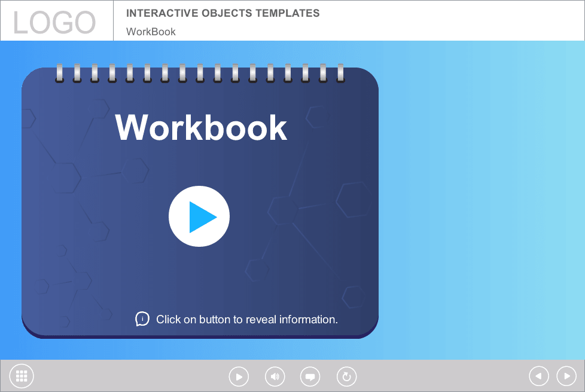Toggle the audio speaker icon
The width and height of the screenshot is (585, 392).
275,376
